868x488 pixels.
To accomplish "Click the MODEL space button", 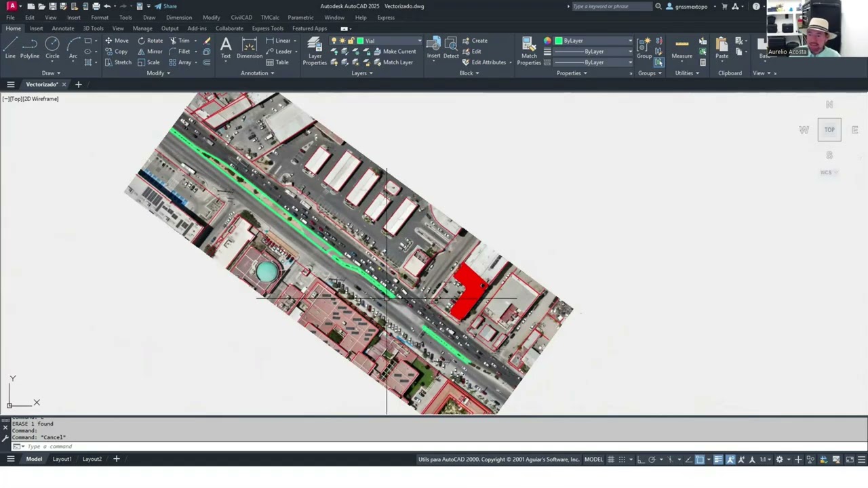I will pos(593,460).
